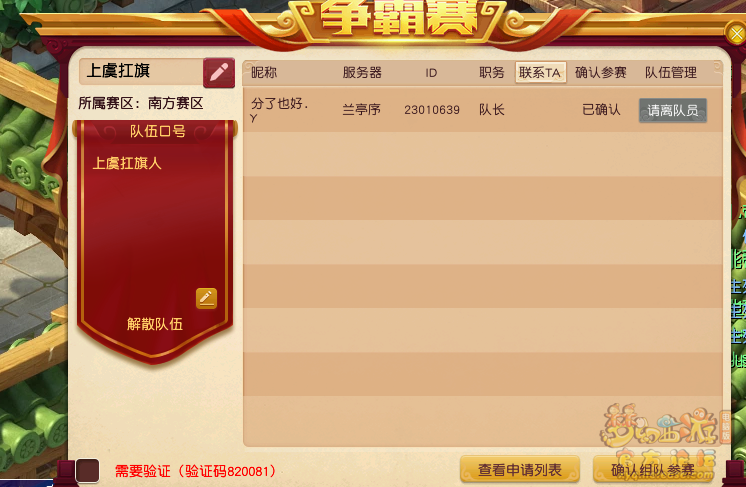
Task: Click 确认组队参赛 button
Action: click(653, 470)
